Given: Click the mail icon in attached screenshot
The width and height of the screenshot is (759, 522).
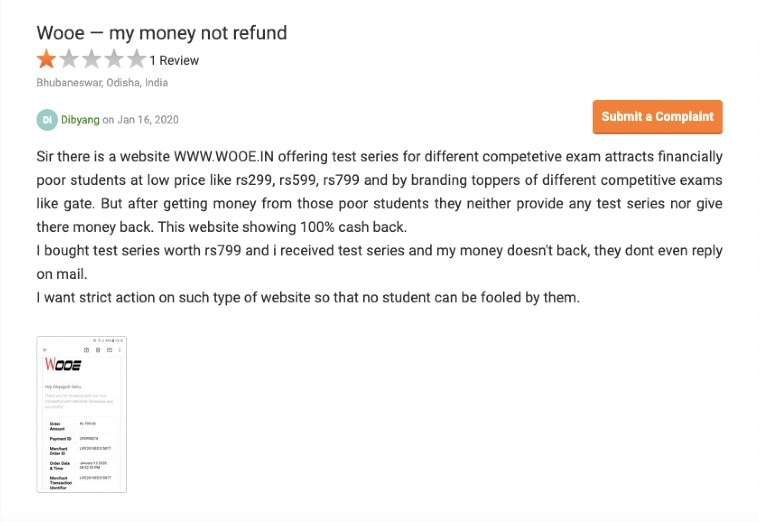Looking at the screenshot, I should pos(109,350).
